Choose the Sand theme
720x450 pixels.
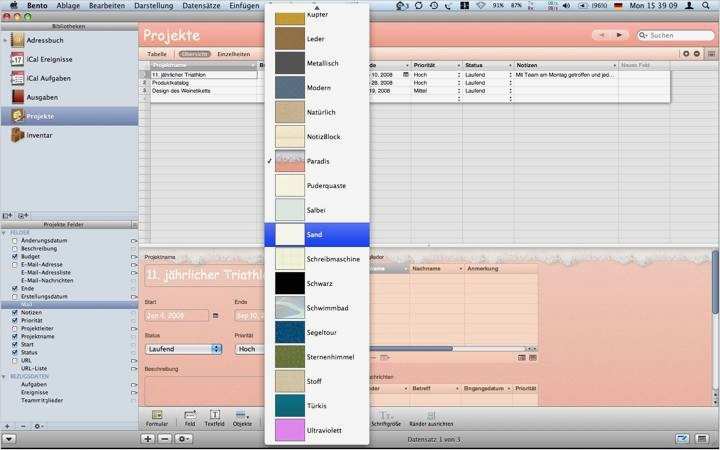[317, 235]
